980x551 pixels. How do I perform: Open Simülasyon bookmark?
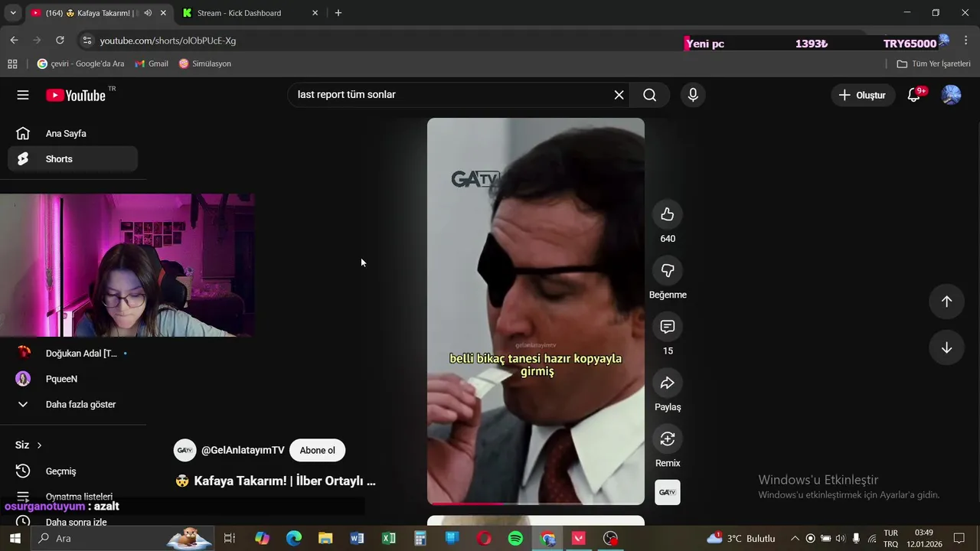[204, 64]
